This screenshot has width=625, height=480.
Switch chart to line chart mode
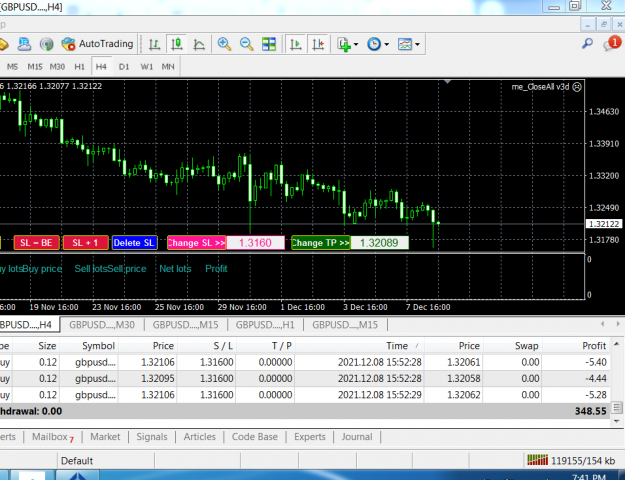pyautogui.click(x=199, y=44)
